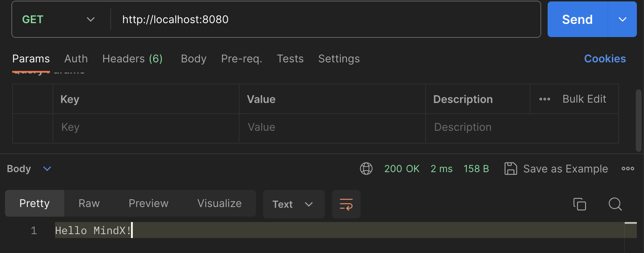Switch to the Raw response view
Viewport: 644px width, 253px height.
pos(89,203)
